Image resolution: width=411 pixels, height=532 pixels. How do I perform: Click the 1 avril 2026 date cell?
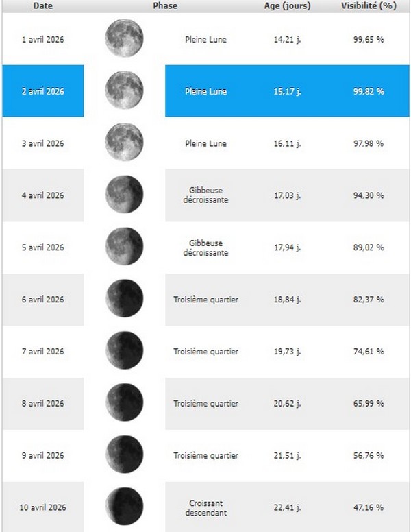(x=42, y=40)
